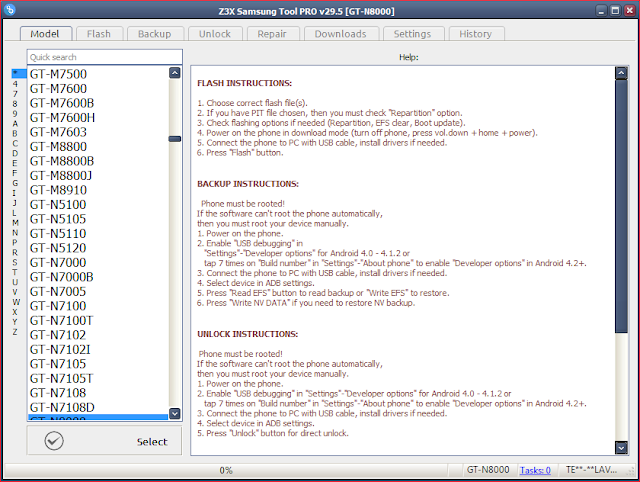Select GT-M7600H in model list

[x=98, y=118]
